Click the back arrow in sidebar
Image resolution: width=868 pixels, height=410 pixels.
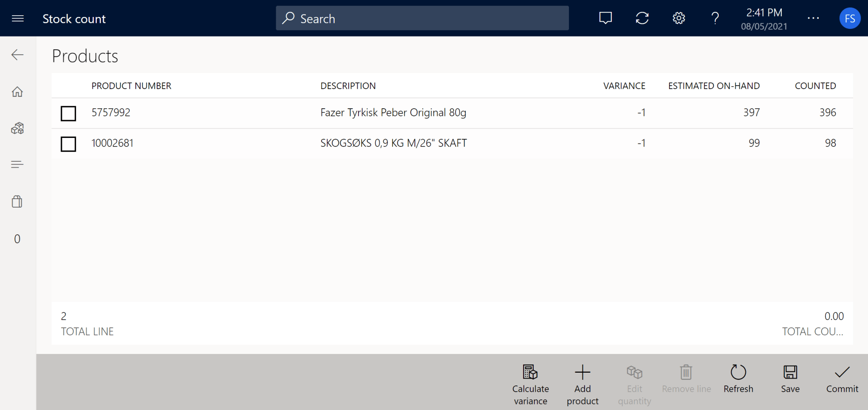(17, 55)
